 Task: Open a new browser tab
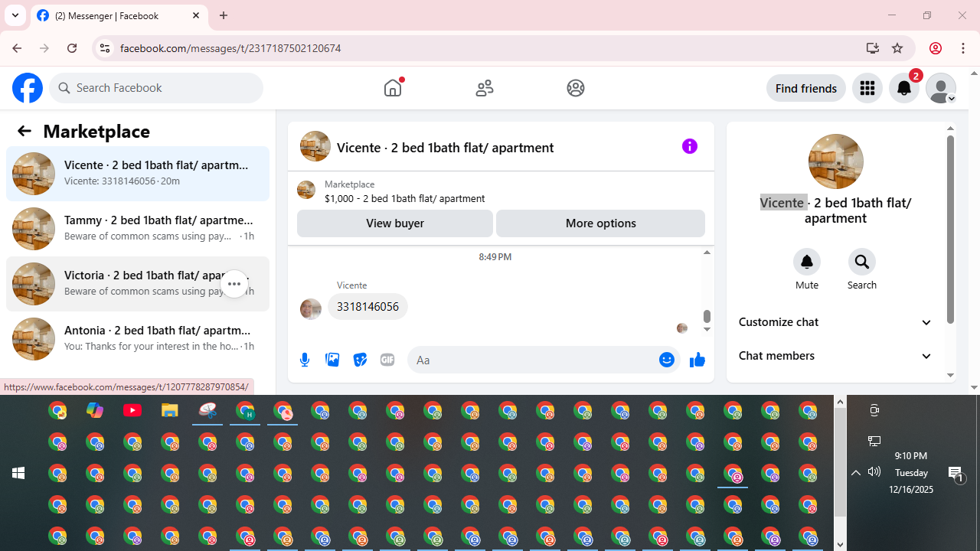pyautogui.click(x=224, y=15)
